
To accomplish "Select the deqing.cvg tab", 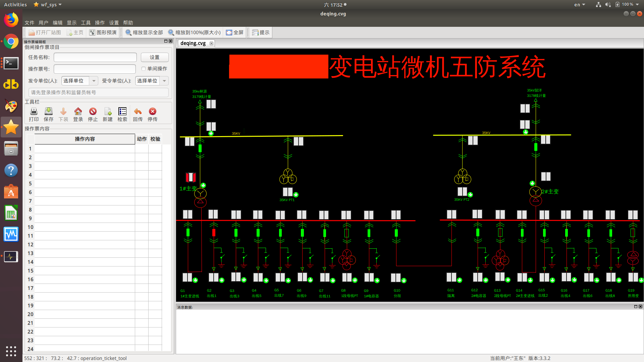I will [x=193, y=43].
